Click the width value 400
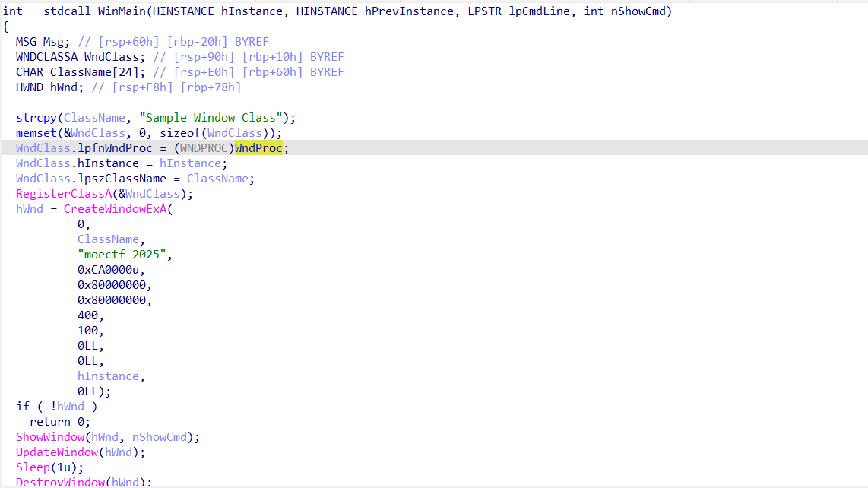 coord(87,315)
